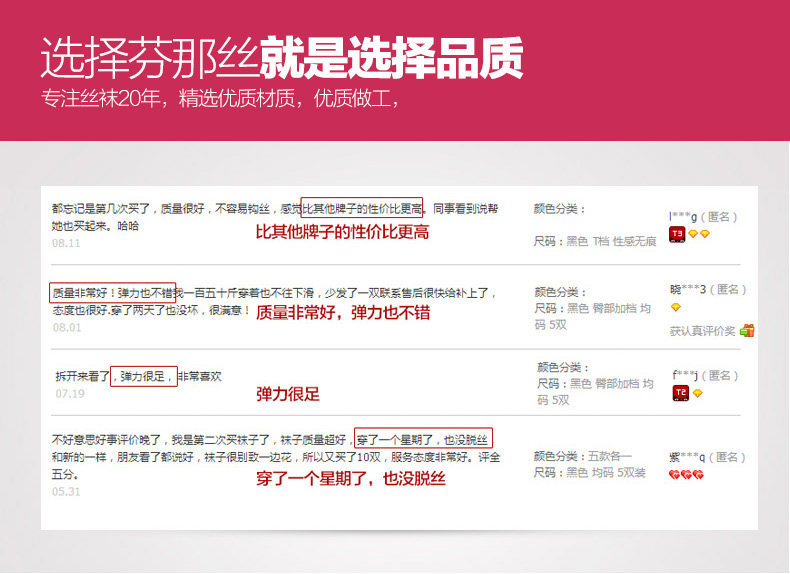The height and width of the screenshot is (574, 790).
Task: Click review line 她也买起来。哈哈
Action: pos(95,226)
